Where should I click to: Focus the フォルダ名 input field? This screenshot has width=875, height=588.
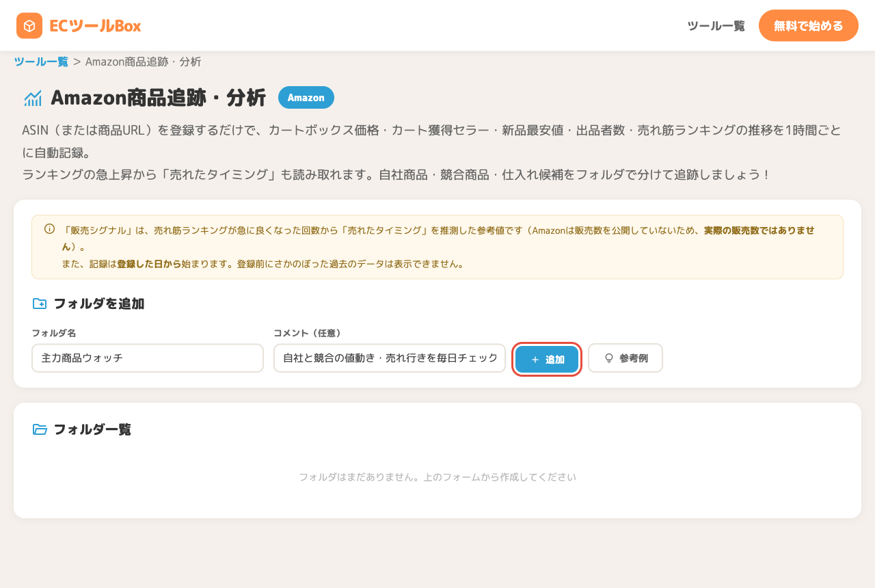[x=148, y=358]
